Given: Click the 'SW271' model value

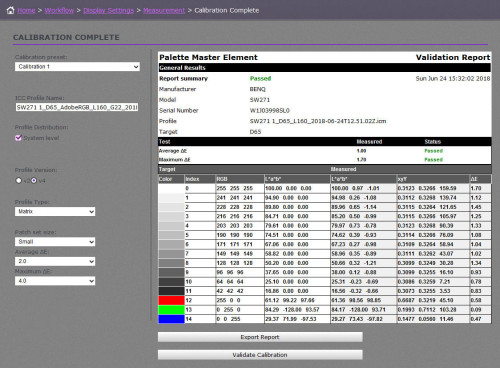Looking at the screenshot, I should [x=260, y=100].
